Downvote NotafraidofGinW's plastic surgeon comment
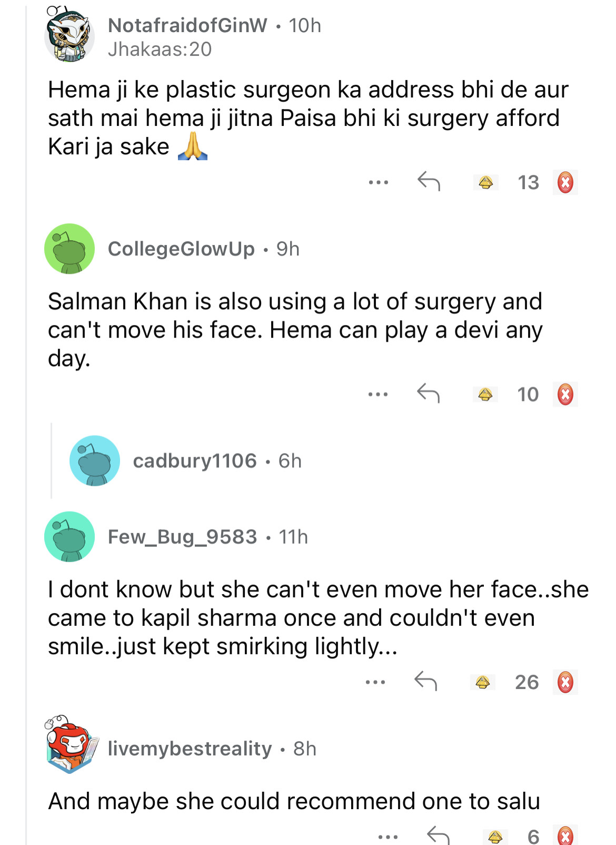 point(565,183)
